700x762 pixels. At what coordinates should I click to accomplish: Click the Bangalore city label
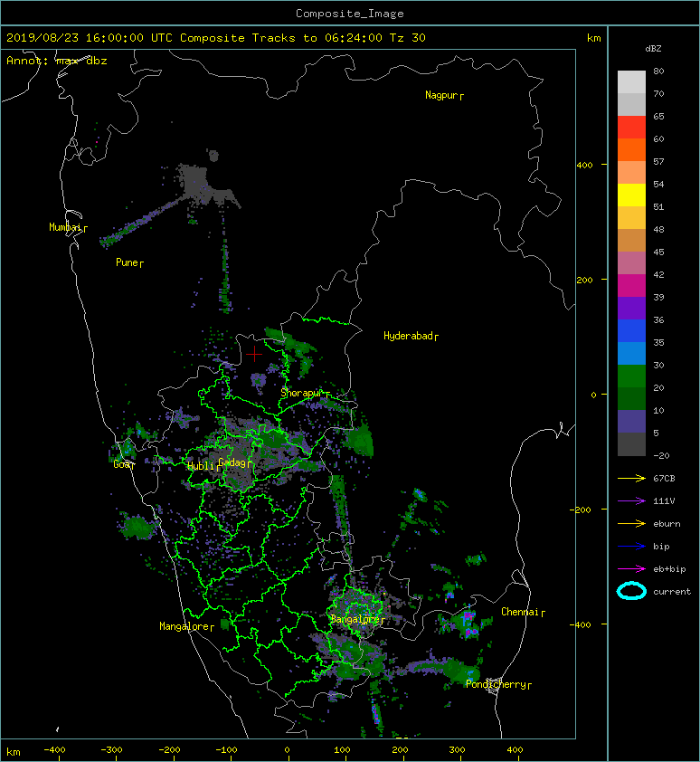click(x=355, y=619)
